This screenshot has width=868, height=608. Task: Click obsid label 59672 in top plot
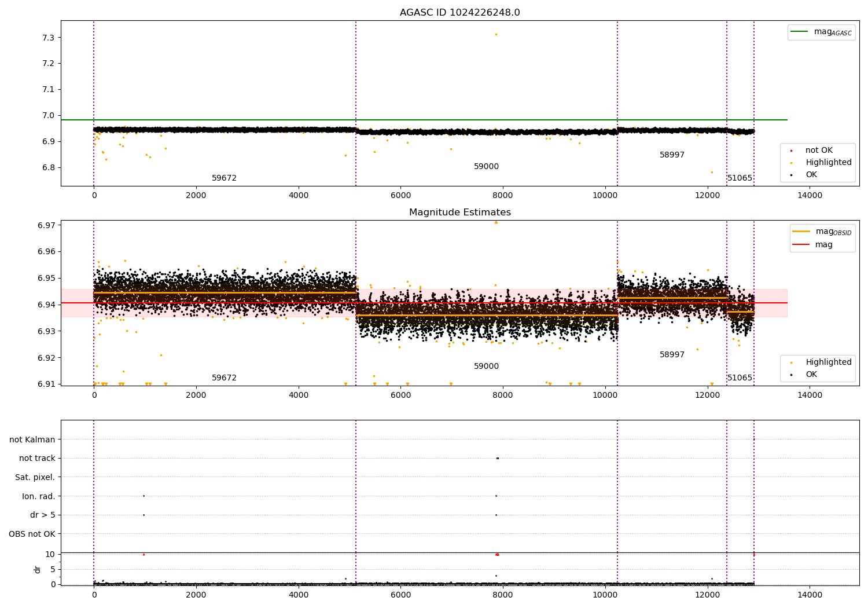pos(224,178)
